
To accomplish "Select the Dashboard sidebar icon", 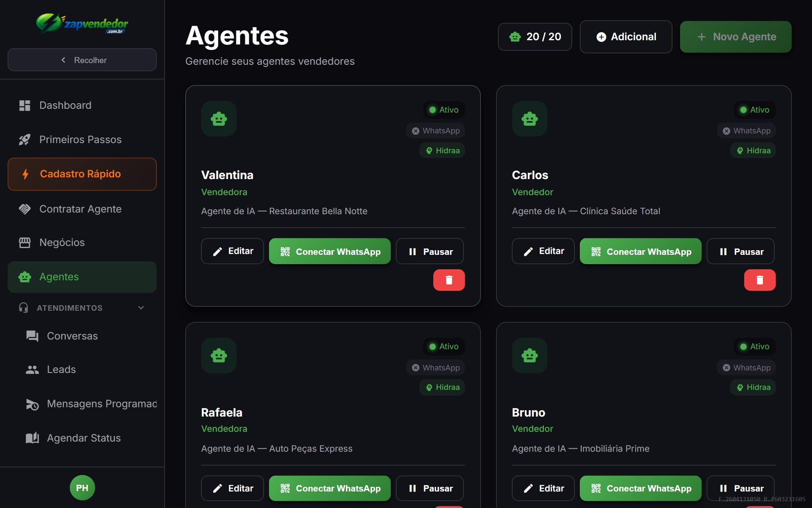I will 25,105.
